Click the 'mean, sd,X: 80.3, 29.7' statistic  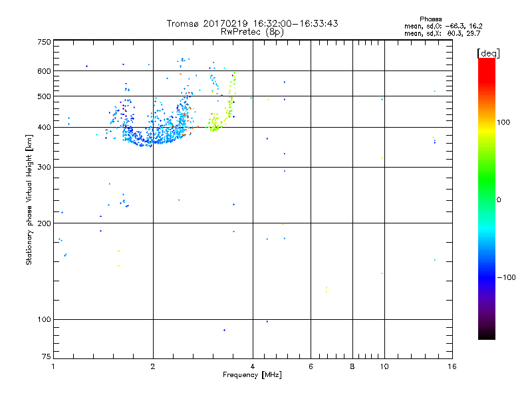tap(442, 33)
